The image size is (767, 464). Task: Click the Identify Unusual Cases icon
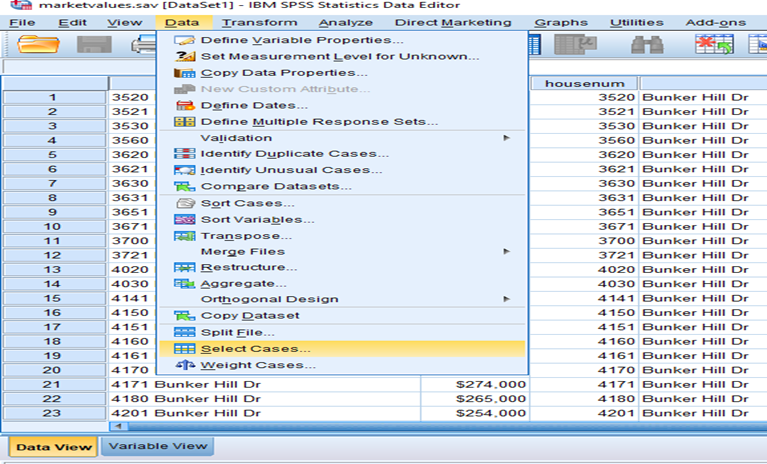[x=184, y=170]
